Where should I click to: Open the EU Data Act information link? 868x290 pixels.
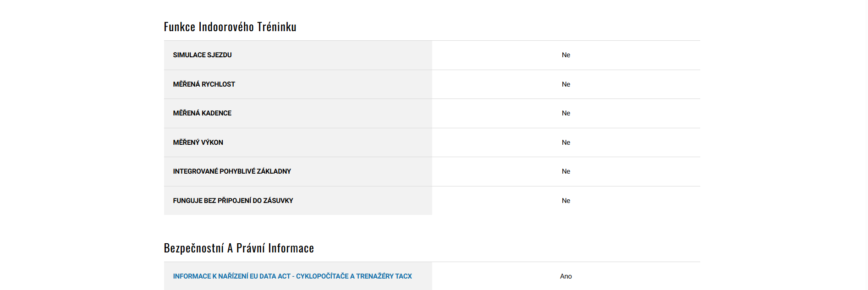tap(292, 276)
